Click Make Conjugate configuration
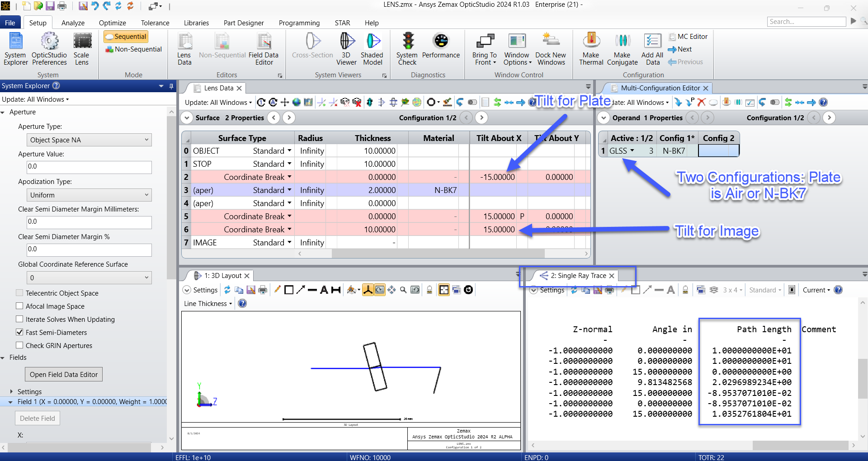Screen dimensions: 868x461 click(x=623, y=49)
